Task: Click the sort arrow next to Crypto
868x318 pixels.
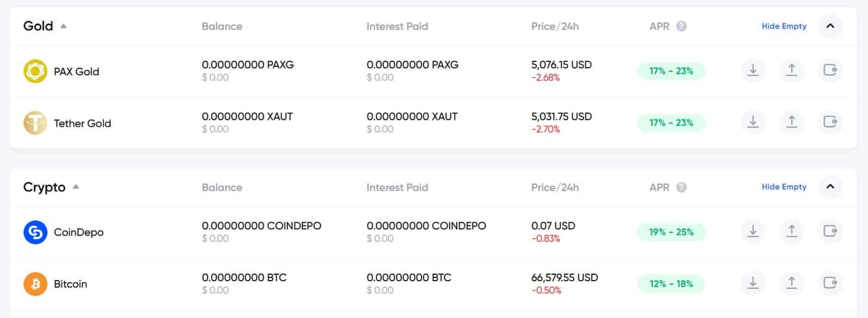Action: [75, 186]
